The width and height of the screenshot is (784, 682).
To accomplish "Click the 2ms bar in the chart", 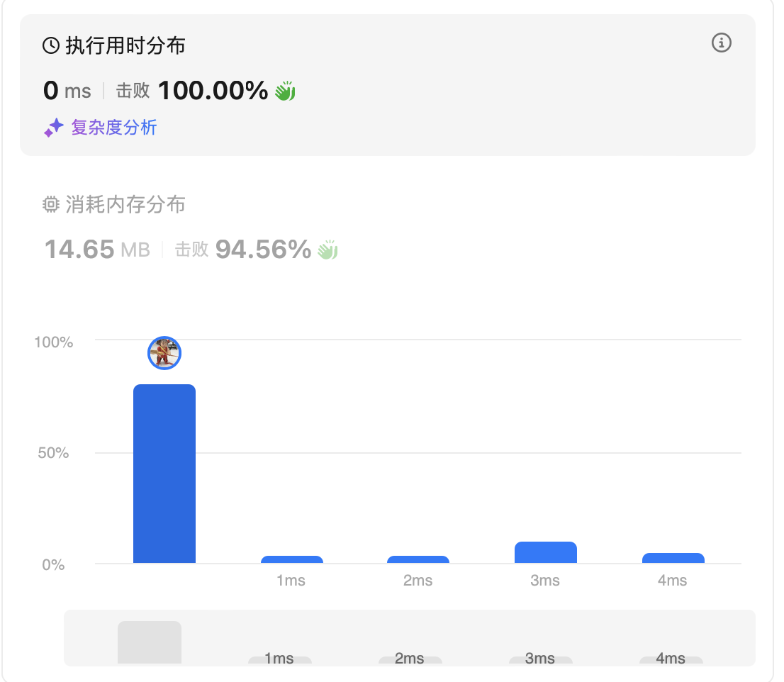I will [418, 559].
